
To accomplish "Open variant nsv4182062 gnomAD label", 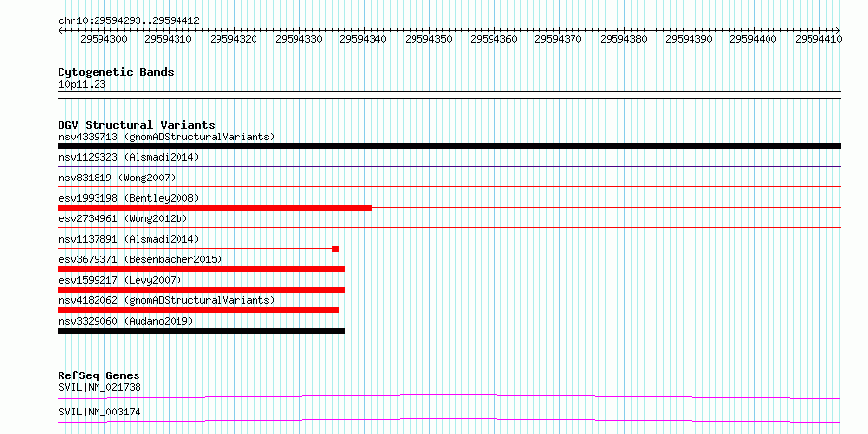I will click(x=167, y=300).
